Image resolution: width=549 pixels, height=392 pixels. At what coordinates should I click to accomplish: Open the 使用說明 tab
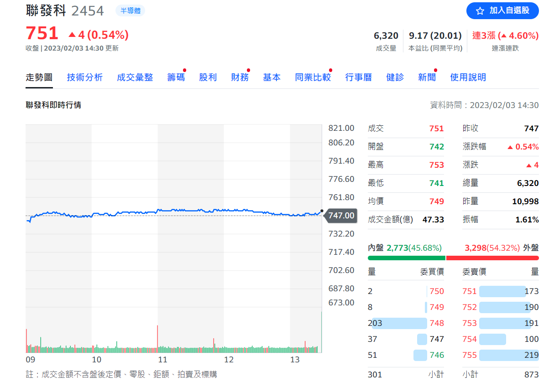(468, 77)
